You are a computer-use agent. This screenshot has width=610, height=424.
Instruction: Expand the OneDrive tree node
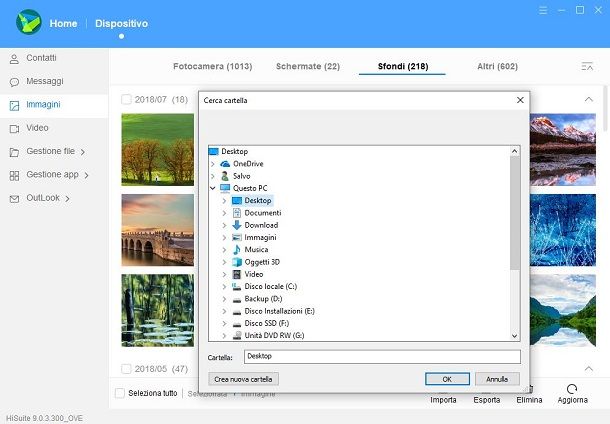(x=213, y=164)
